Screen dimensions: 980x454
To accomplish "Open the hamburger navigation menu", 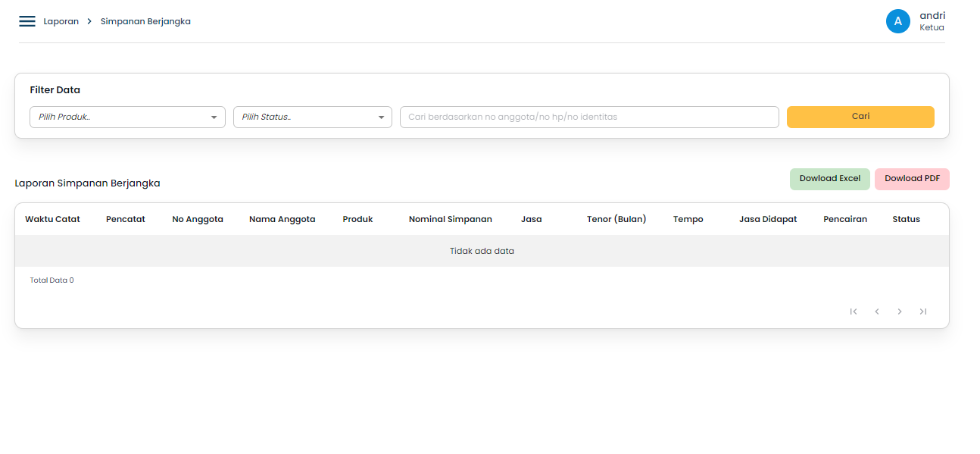I will coord(27,21).
